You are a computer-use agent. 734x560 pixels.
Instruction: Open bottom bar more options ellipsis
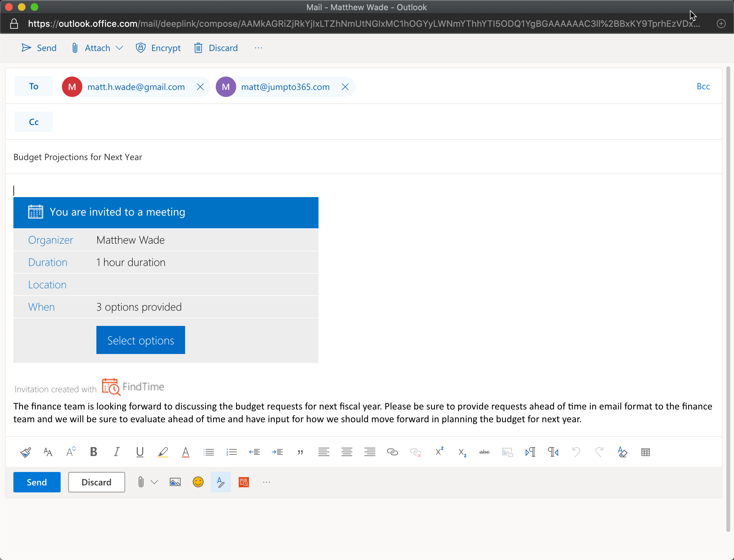[x=266, y=482]
